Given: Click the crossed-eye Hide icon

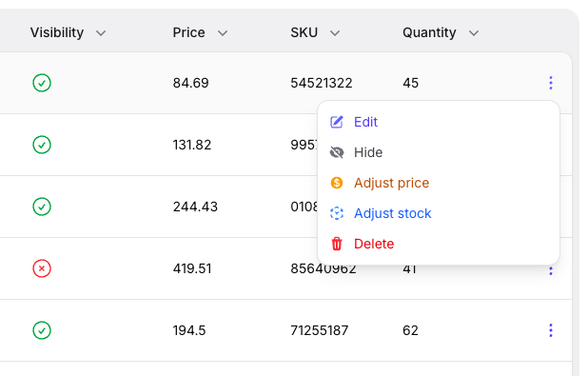Looking at the screenshot, I should tap(337, 152).
